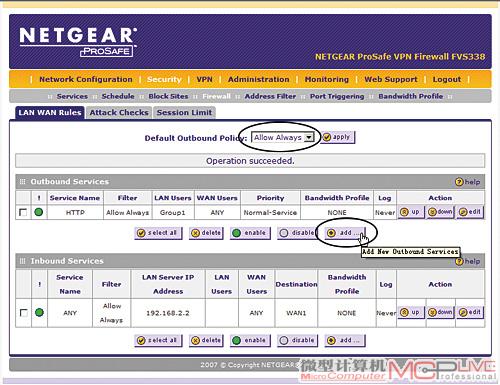500x385 pixels.
Task: Open help for Outbound Services
Action: pos(468,182)
